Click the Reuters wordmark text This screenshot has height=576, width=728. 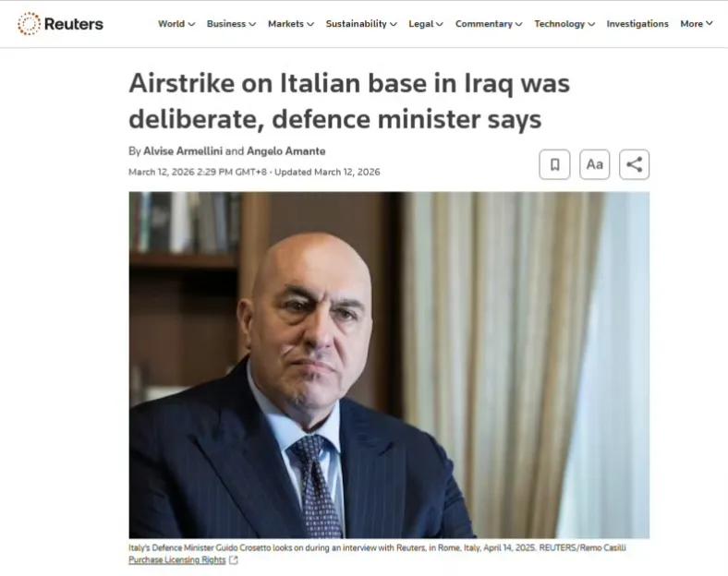pyautogui.click(x=74, y=24)
